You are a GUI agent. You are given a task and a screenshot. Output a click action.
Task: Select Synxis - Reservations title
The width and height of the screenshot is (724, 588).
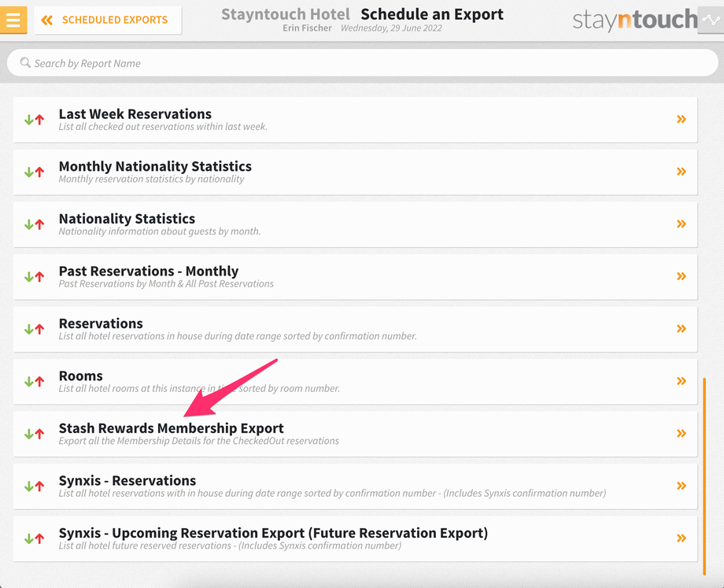127,480
